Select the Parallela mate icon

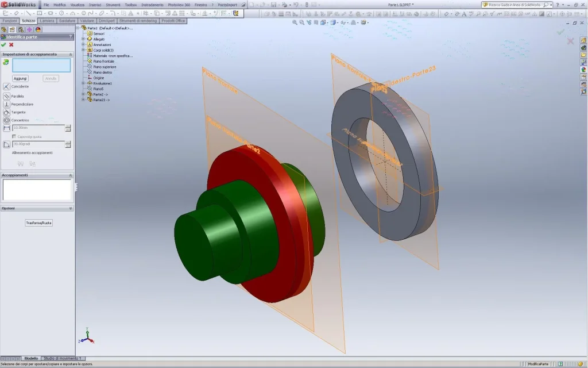tap(6, 96)
